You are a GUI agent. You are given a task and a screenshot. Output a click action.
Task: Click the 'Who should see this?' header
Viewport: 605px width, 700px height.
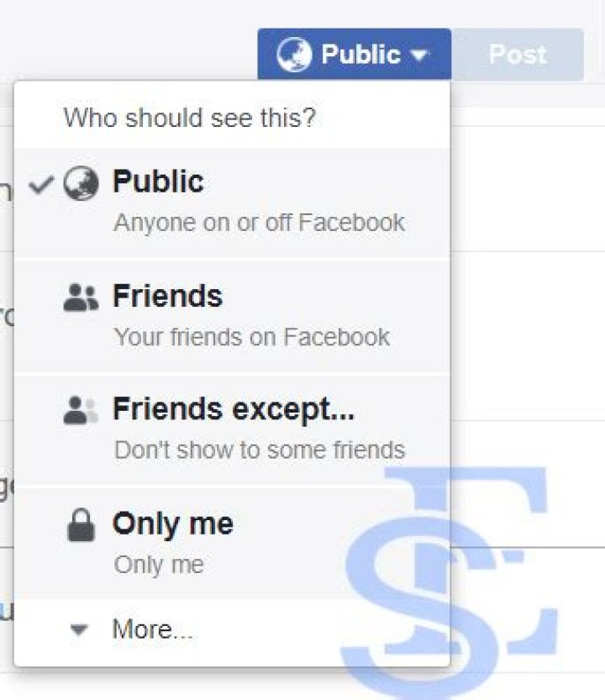(190, 118)
